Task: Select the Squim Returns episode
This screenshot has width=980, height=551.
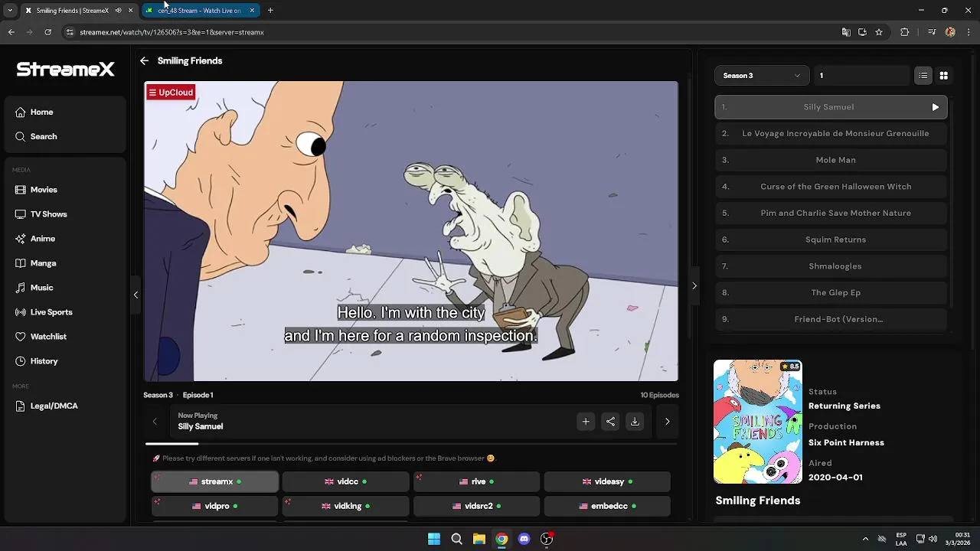Action: [x=831, y=240]
